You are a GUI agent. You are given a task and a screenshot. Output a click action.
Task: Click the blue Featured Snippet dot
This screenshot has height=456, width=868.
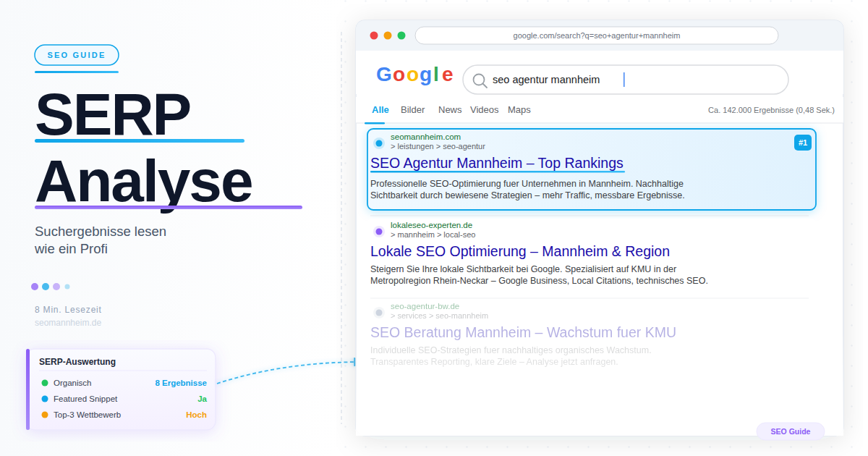[45, 399]
